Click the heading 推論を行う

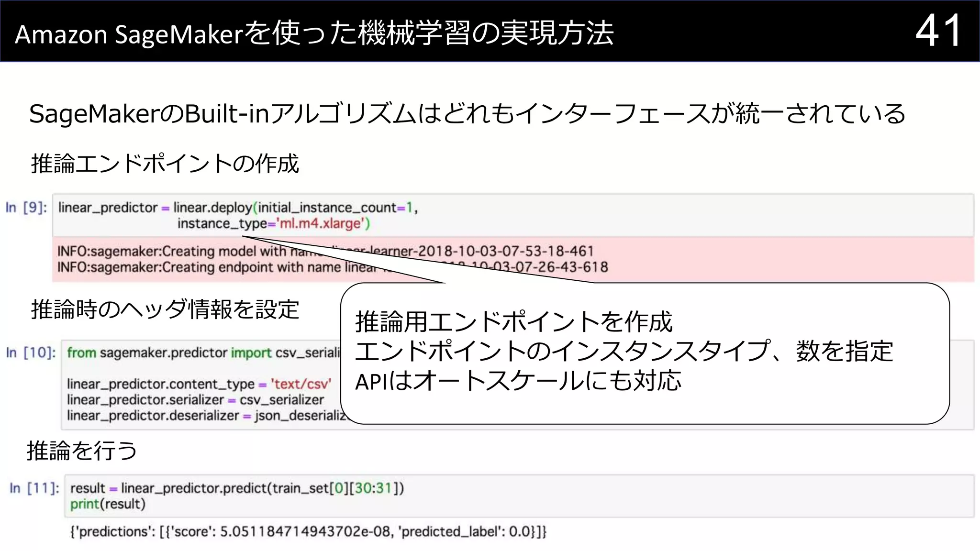pos(82,451)
